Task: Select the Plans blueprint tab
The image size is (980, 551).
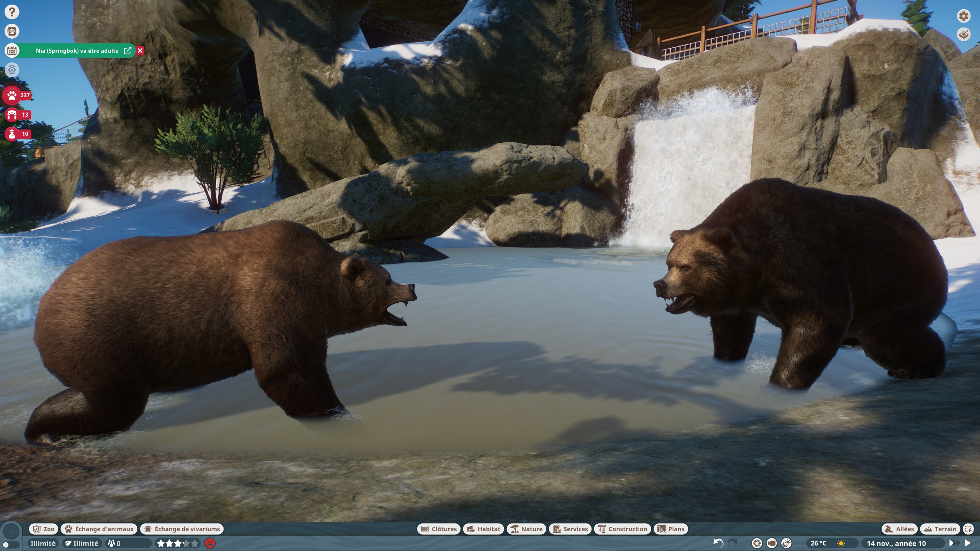Action: [671, 529]
